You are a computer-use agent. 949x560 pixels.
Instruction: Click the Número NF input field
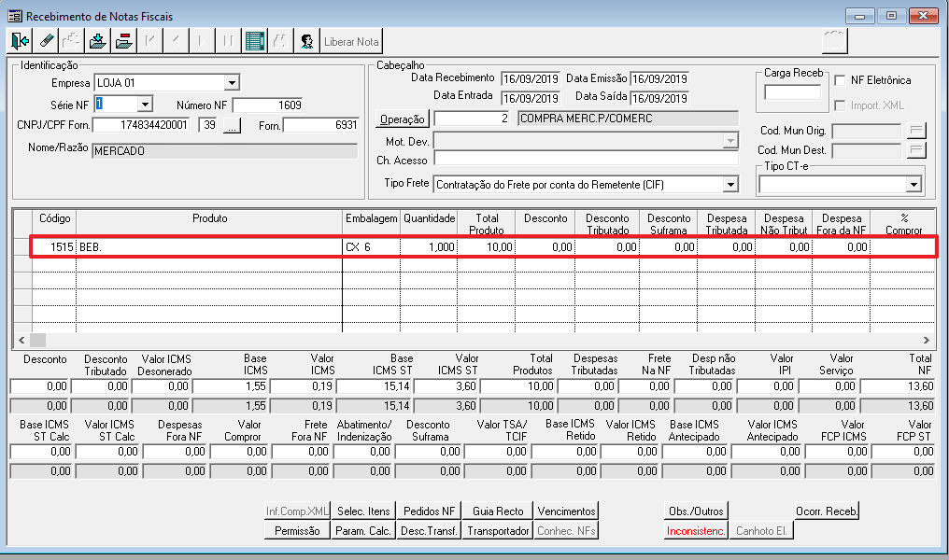click(x=267, y=105)
